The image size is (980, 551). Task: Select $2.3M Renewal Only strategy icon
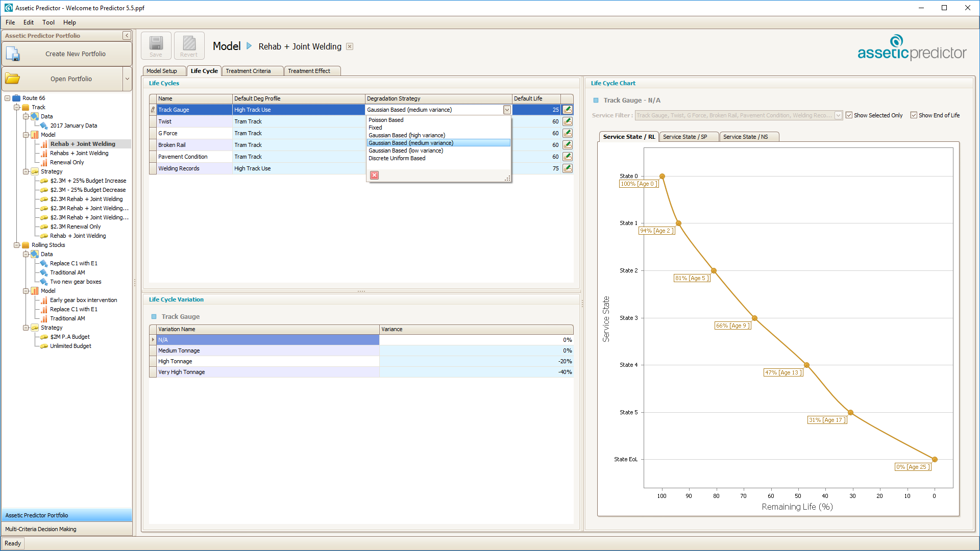pos(44,227)
